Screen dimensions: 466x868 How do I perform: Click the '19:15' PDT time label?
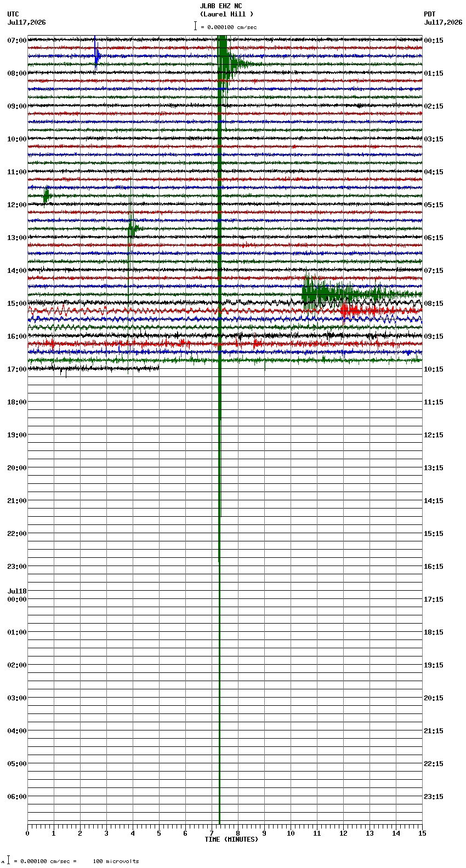(434, 665)
